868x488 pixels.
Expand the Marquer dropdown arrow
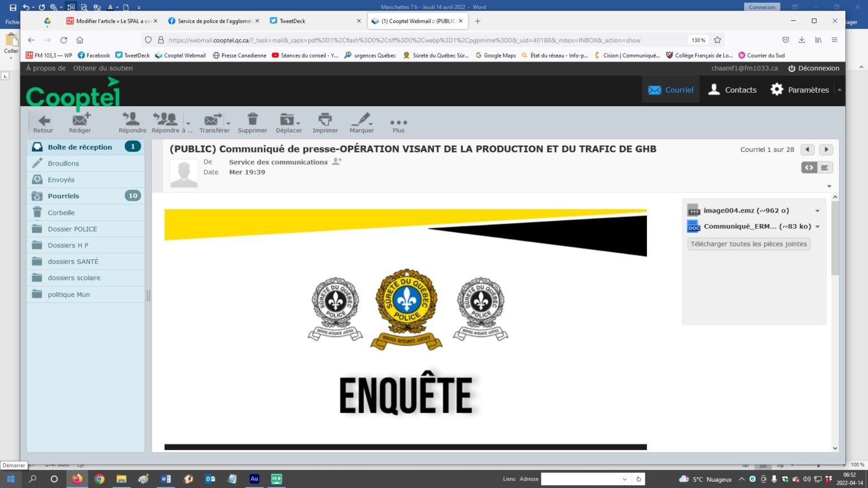[x=371, y=123]
